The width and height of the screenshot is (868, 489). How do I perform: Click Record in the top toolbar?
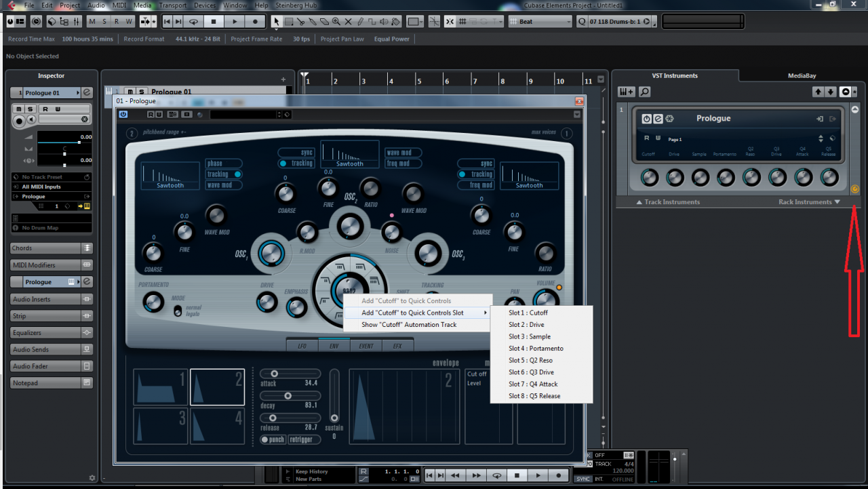pyautogui.click(x=255, y=22)
